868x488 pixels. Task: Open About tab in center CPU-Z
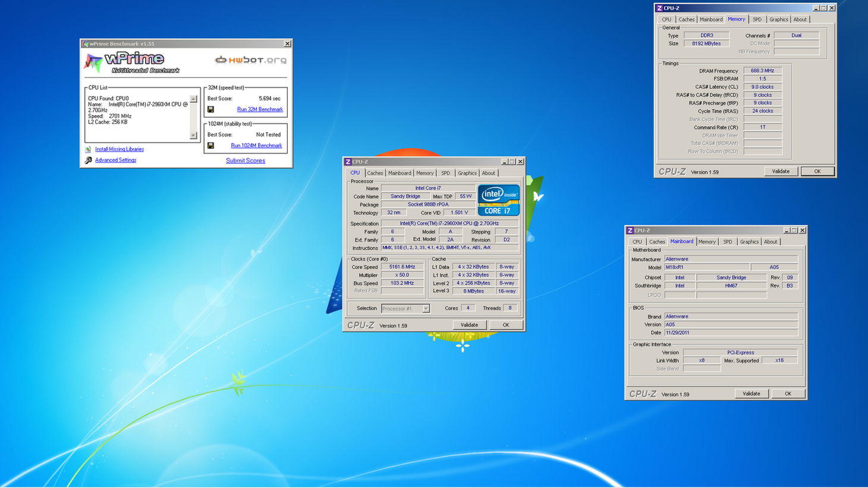coord(489,173)
